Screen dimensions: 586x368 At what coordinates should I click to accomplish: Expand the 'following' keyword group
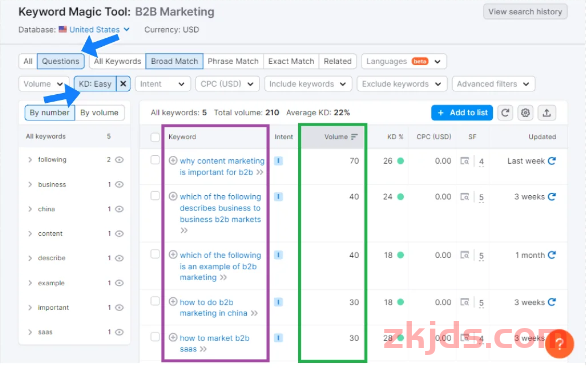tap(30, 160)
